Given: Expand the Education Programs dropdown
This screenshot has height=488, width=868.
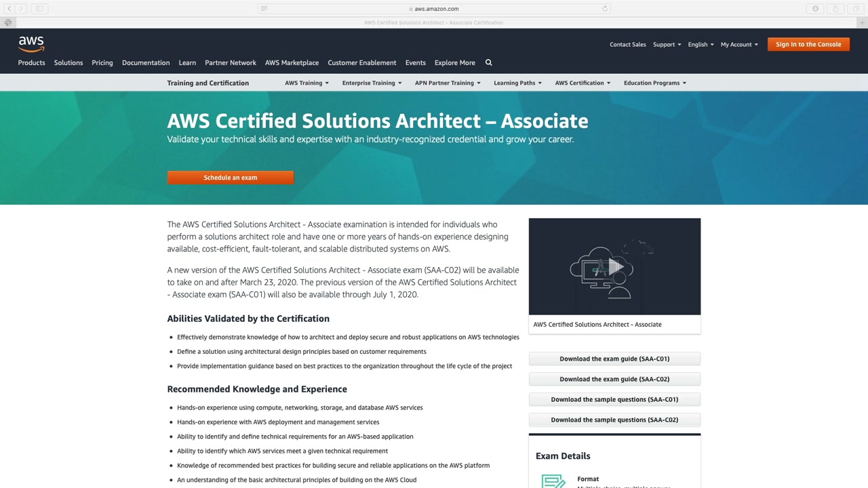Looking at the screenshot, I should pyautogui.click(x=655, y=83).
